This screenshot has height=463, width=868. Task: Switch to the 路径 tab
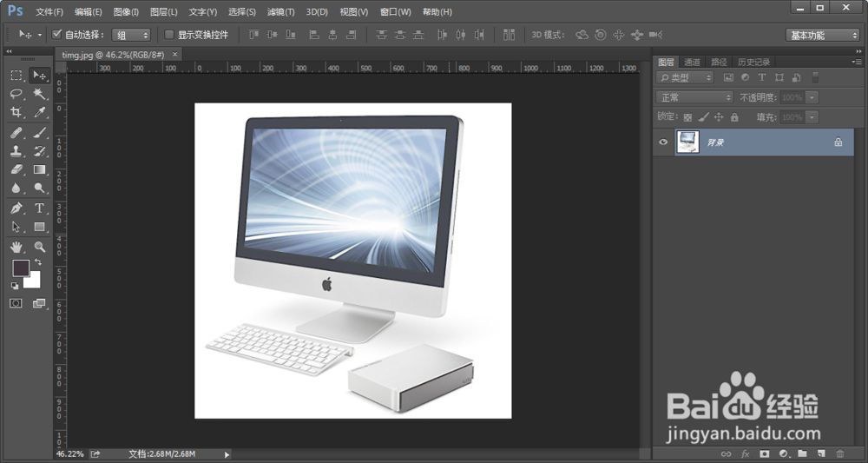click(719, 62)
